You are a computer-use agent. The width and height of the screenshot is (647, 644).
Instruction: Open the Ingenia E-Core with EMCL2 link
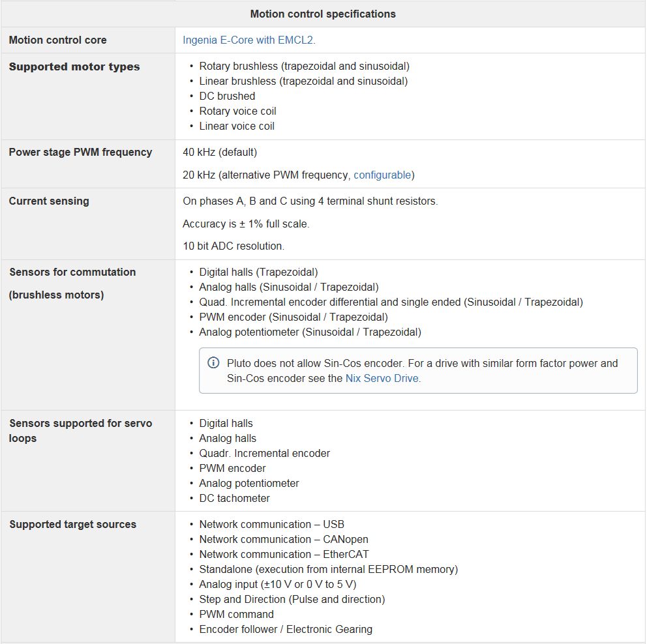point(248,40)
